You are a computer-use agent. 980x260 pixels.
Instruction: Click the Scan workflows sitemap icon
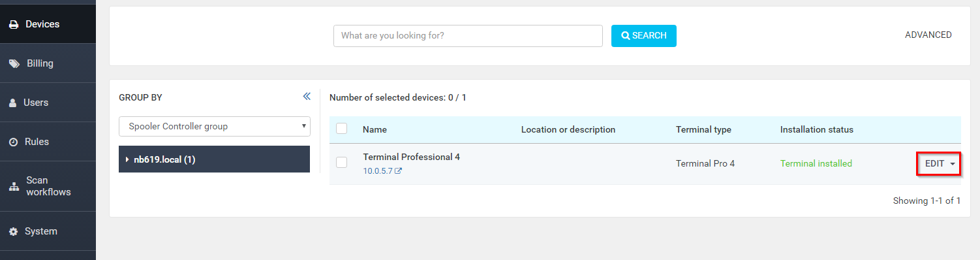pyautogui.click(x=14, y=186)
